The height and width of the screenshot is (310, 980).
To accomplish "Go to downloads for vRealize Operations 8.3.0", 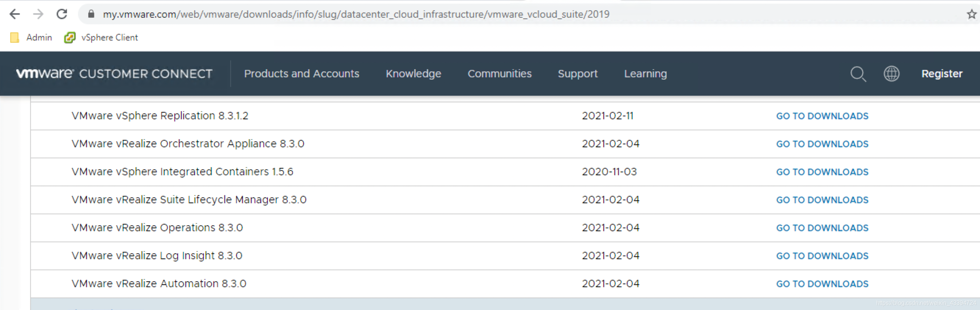I will [822, 228].
